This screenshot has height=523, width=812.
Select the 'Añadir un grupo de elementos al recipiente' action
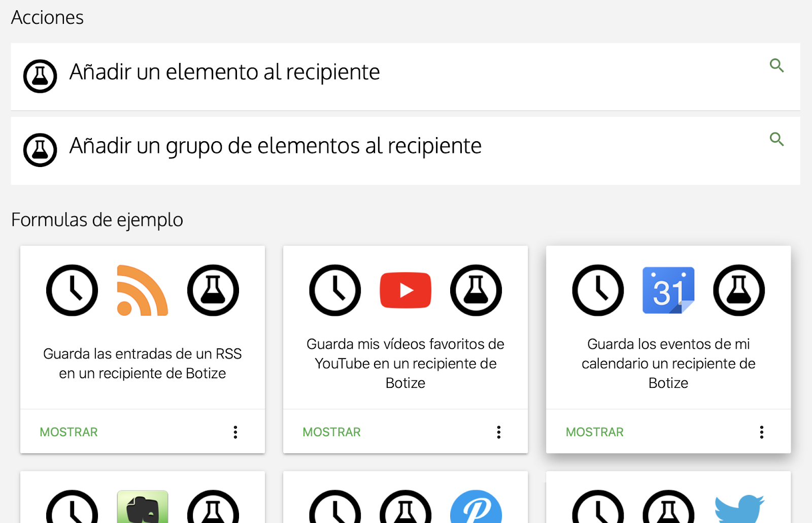click(405, 151)
